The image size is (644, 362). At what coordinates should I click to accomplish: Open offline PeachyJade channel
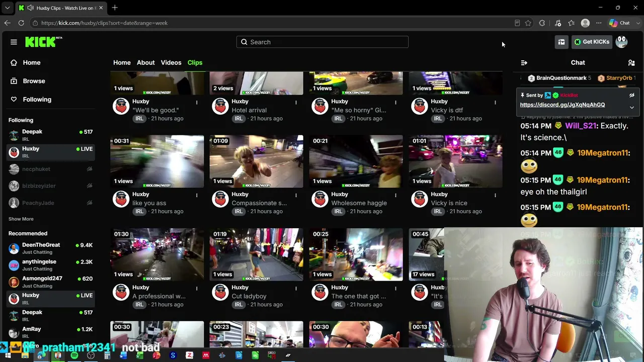click(x=50, y=203)
